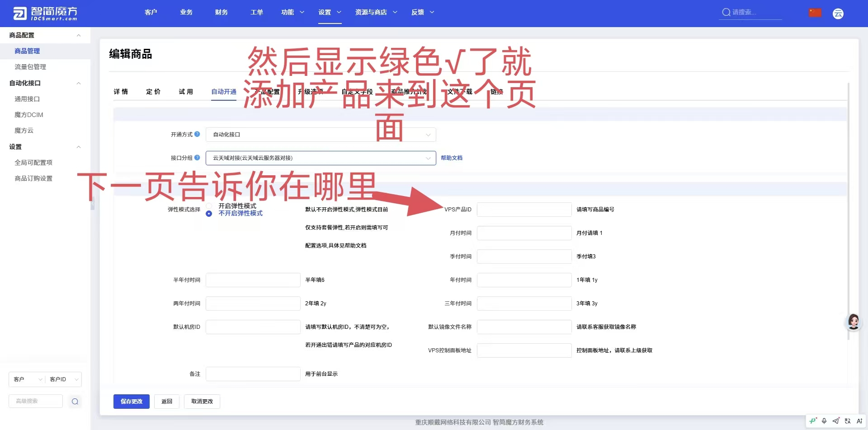Viewport: 868px width, 430px height.
Task: Click the help icon next to 接口分组
Action: [197, 158]
